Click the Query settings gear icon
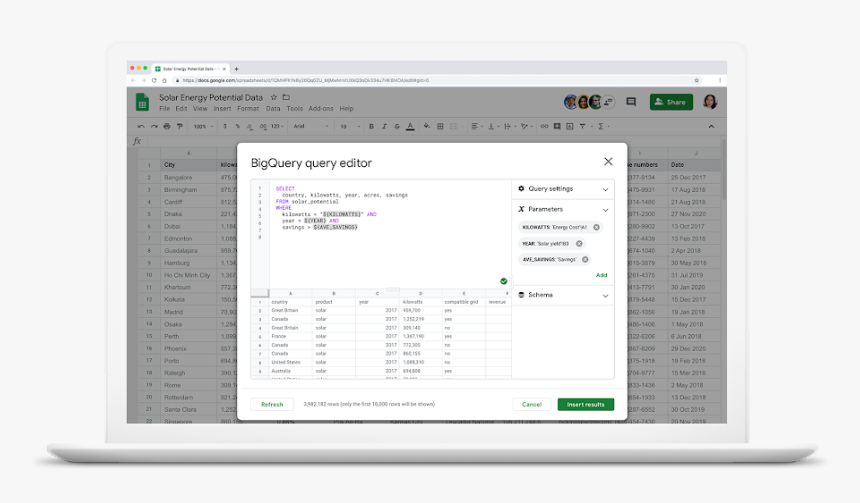 521,188
